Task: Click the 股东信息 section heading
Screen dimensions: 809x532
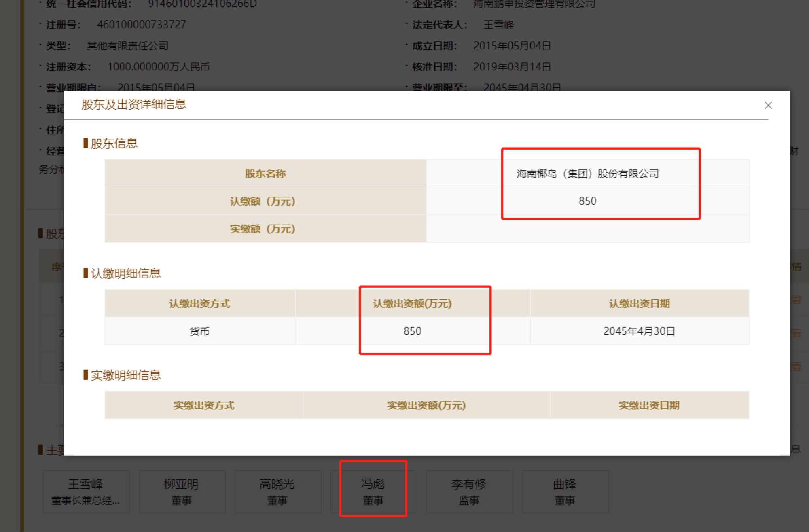Action: pyautogui.click(x=114, y=143)
